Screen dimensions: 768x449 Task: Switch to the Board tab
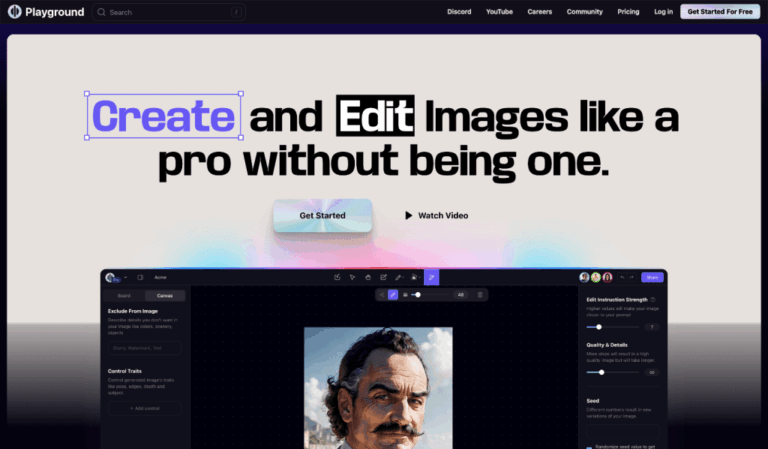[x=124, y=296]
